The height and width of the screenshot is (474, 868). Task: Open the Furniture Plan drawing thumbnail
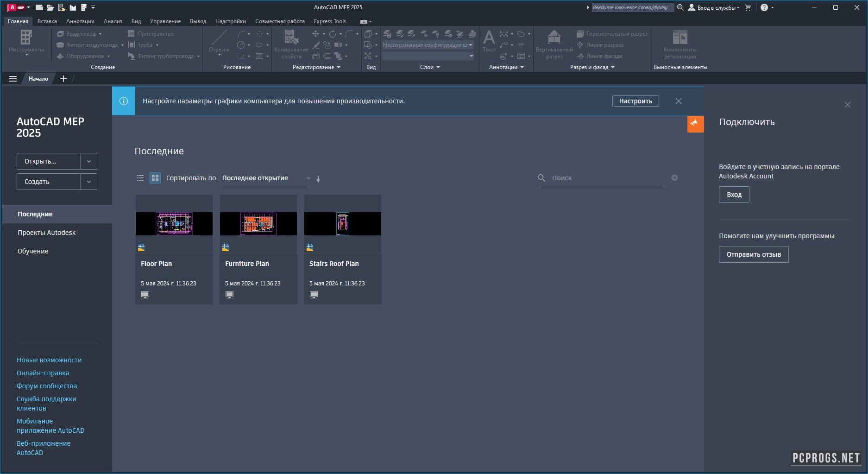258,224
